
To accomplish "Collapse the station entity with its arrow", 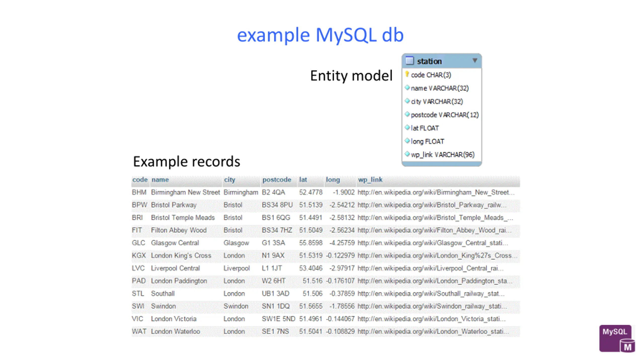I will [475, 61].
